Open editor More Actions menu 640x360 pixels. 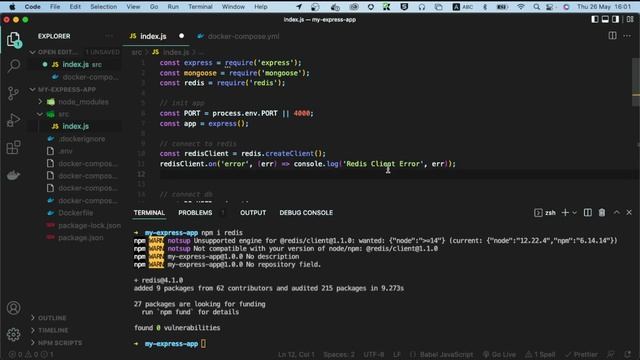point(627,36)
